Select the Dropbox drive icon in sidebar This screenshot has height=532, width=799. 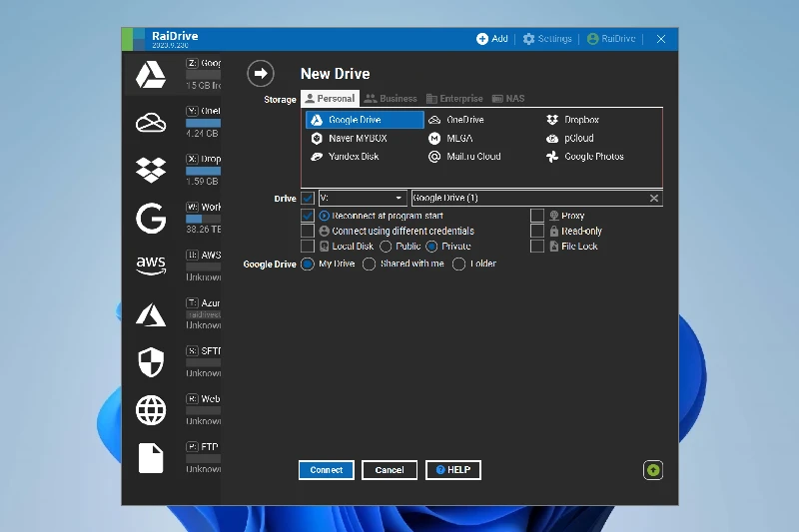(x=151, y=170)
